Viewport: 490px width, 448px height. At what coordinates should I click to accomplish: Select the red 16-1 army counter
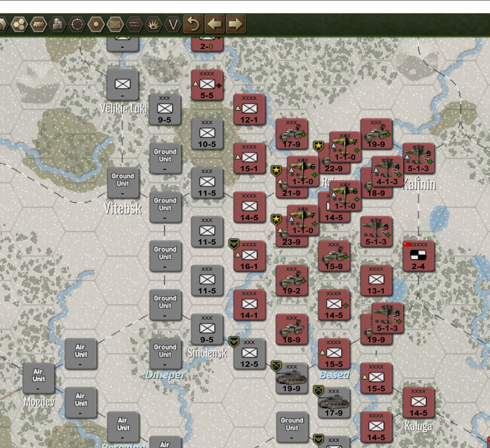pos(249,256)
